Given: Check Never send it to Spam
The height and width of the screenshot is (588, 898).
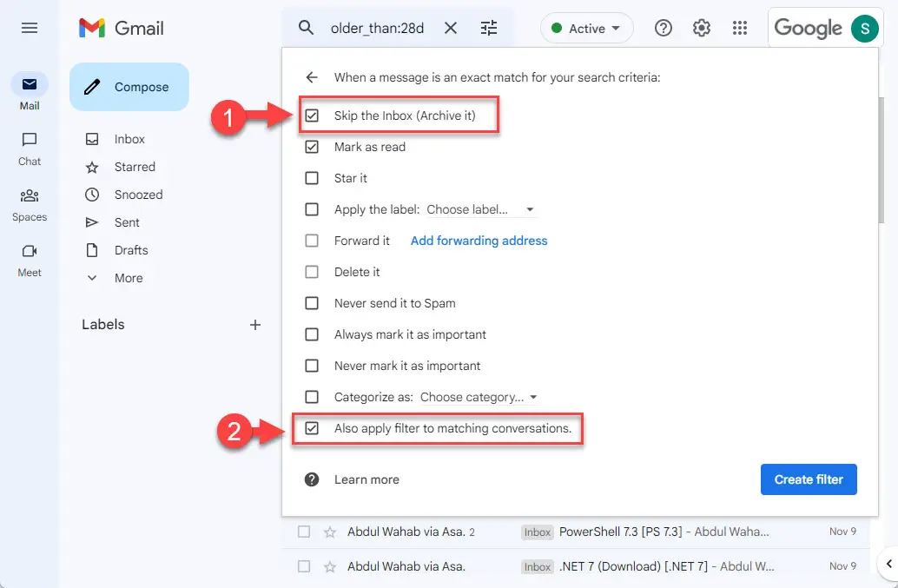Looking at the screenshot, I should coord(312,303).
